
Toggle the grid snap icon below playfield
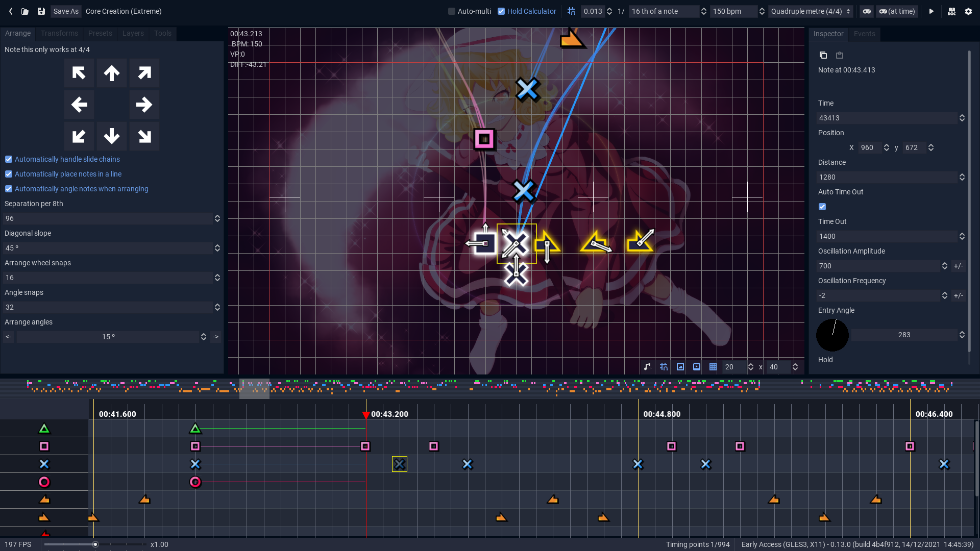point(664,367)
